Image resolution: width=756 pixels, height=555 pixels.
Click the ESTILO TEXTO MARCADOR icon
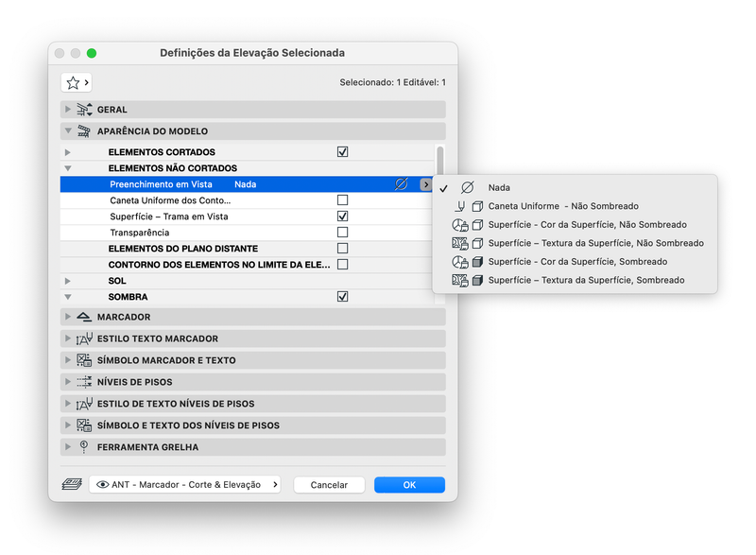click(x=84, y=338)
